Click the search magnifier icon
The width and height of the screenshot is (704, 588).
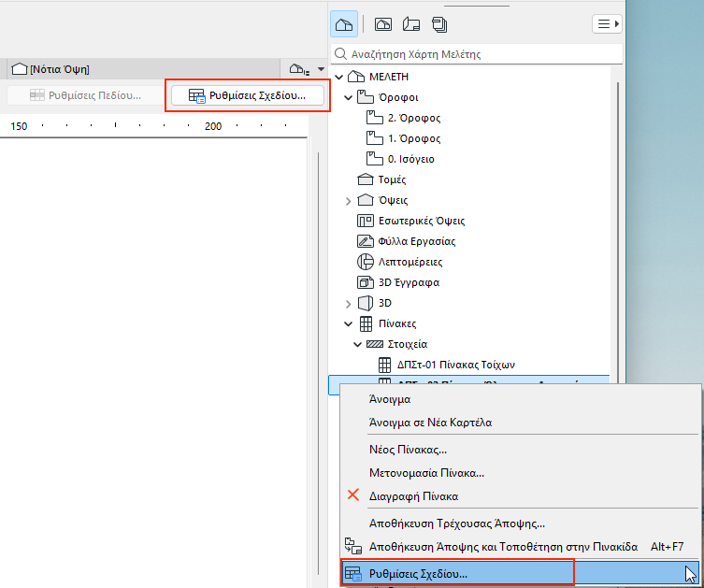click(340, 54)
